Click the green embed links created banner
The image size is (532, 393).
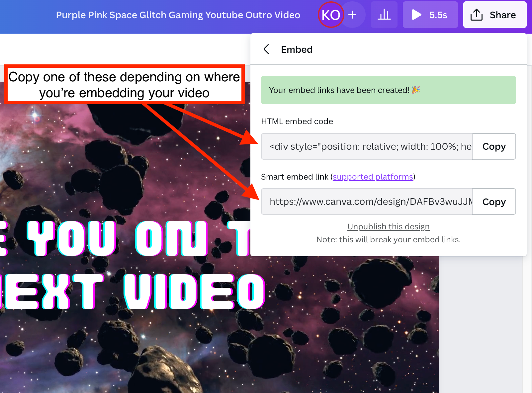[x=332, y=90]
